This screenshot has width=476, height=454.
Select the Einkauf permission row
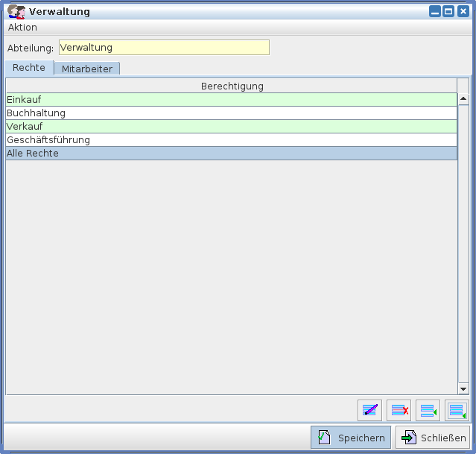pyautogui.click(x=231, y=100)
